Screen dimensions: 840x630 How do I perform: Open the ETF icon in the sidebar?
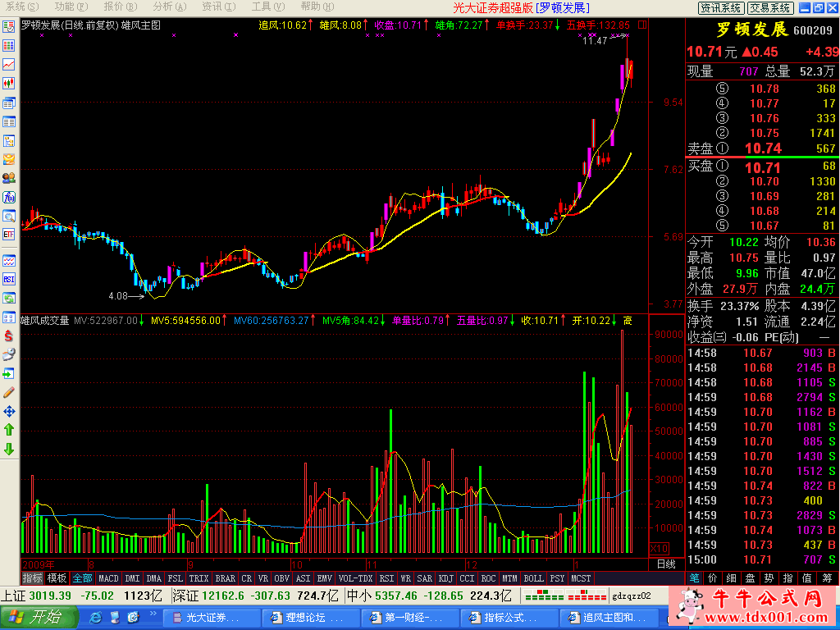8,235
